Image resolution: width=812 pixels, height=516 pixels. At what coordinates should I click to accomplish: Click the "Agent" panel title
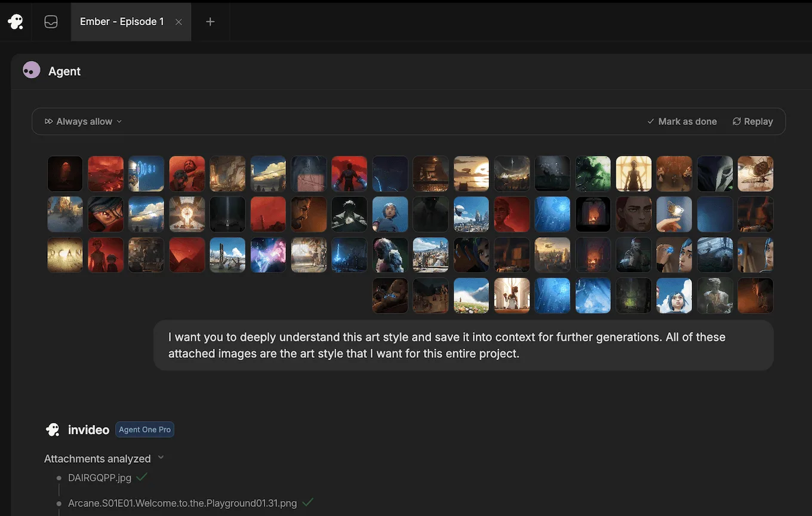point(64,71)
